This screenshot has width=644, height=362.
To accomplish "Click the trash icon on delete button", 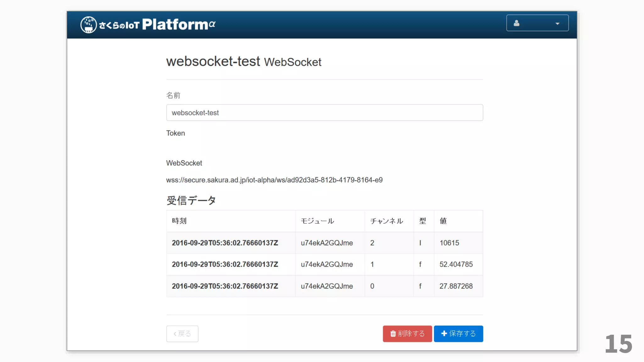I will 393,333.
